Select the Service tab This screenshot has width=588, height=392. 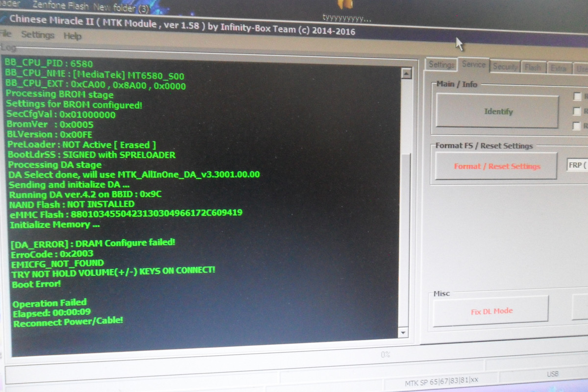[474, 64]
